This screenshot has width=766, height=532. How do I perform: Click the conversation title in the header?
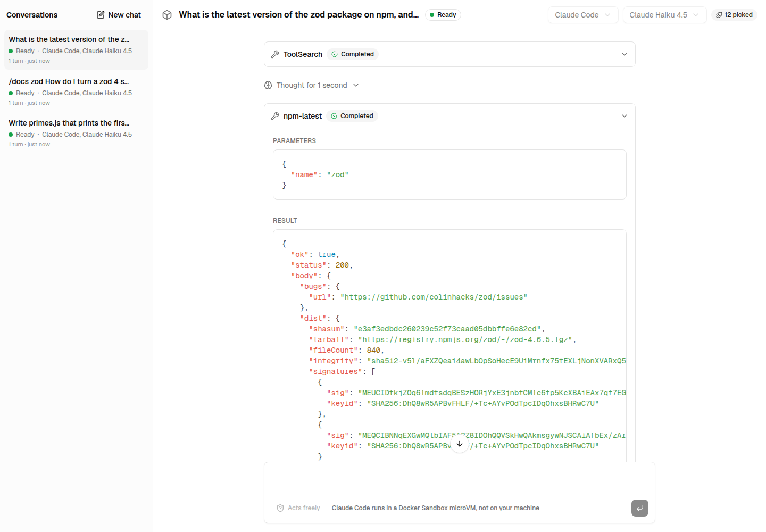point(299,15)
